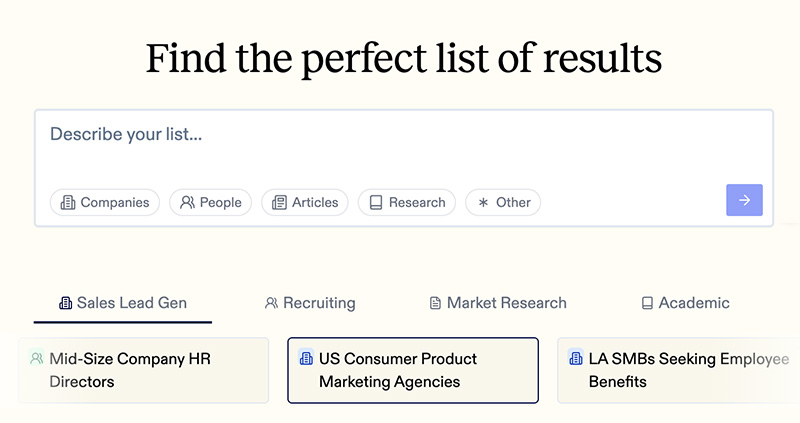The image size is (800, 423).
Task: Click the People icon in filter chip
Action: click(187, 203)
